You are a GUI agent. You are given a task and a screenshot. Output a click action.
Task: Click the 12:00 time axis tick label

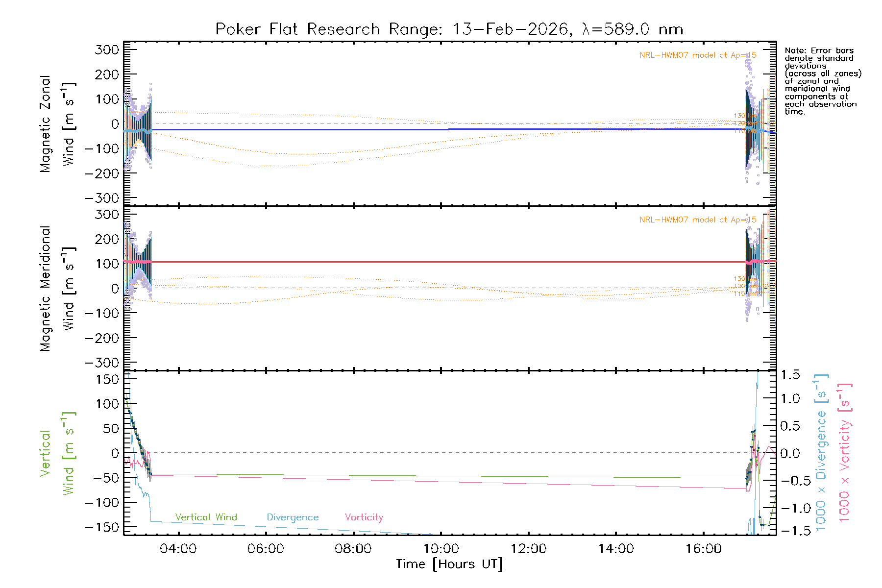point(528,549)
